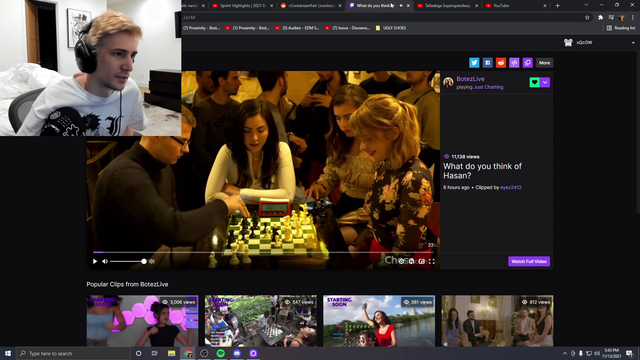Expand the follow options dropdown arrow
The height and width of the screenshot is (360, 640).
pyautogui.click(x=545, y=82)
